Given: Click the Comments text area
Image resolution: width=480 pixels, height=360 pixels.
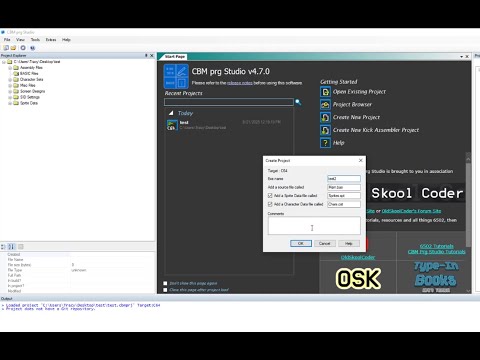Looking at the screenshot, I should (314, 226).
